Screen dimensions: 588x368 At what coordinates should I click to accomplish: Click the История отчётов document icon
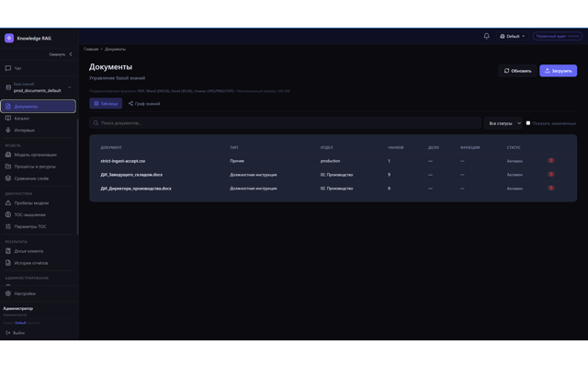[x=8, y=263]
